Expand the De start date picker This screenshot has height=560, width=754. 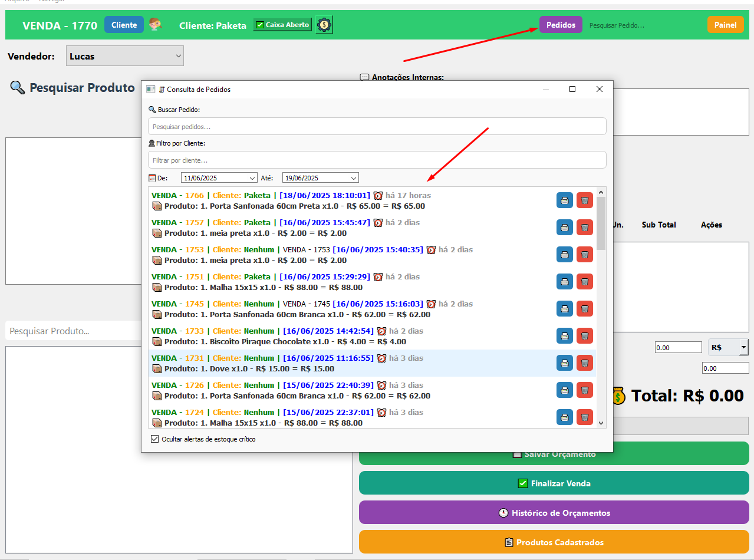pyautogui.click(x=252, y=178)
